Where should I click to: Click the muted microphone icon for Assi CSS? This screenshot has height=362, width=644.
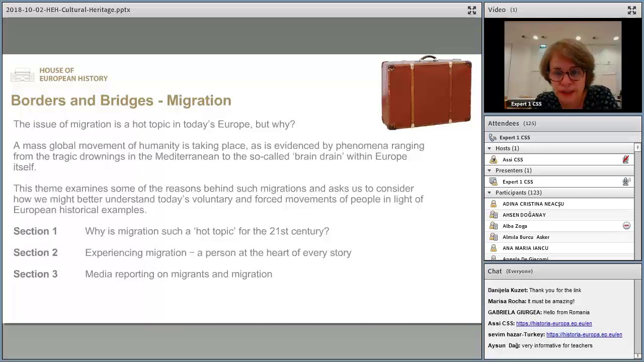(x=625, y=159)
